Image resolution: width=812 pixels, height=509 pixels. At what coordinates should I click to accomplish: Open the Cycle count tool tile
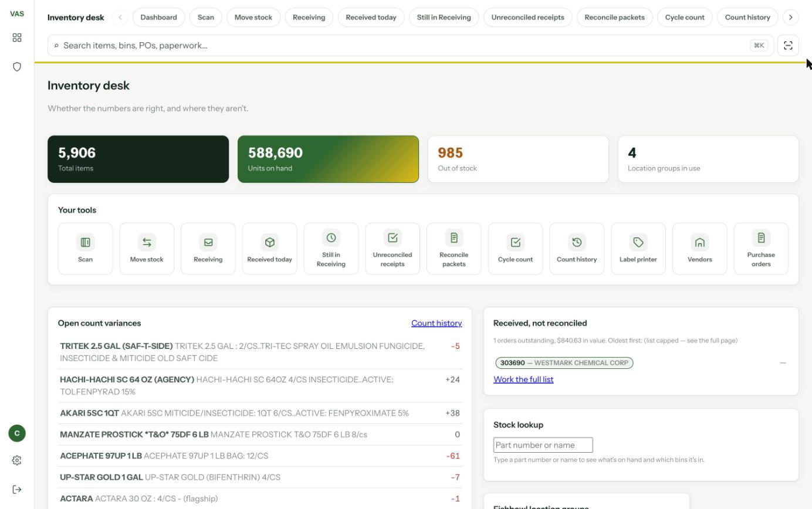[515, 249]
